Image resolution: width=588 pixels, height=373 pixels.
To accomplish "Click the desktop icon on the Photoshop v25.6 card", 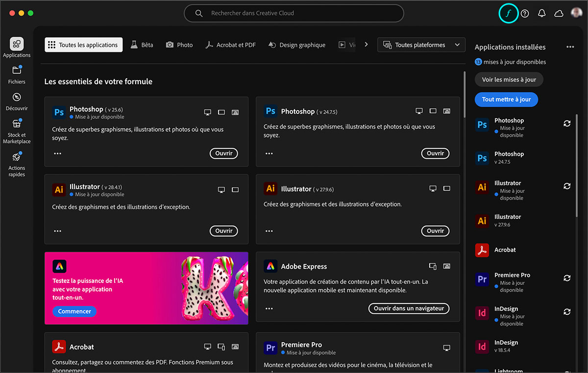I will click(207, 112).
